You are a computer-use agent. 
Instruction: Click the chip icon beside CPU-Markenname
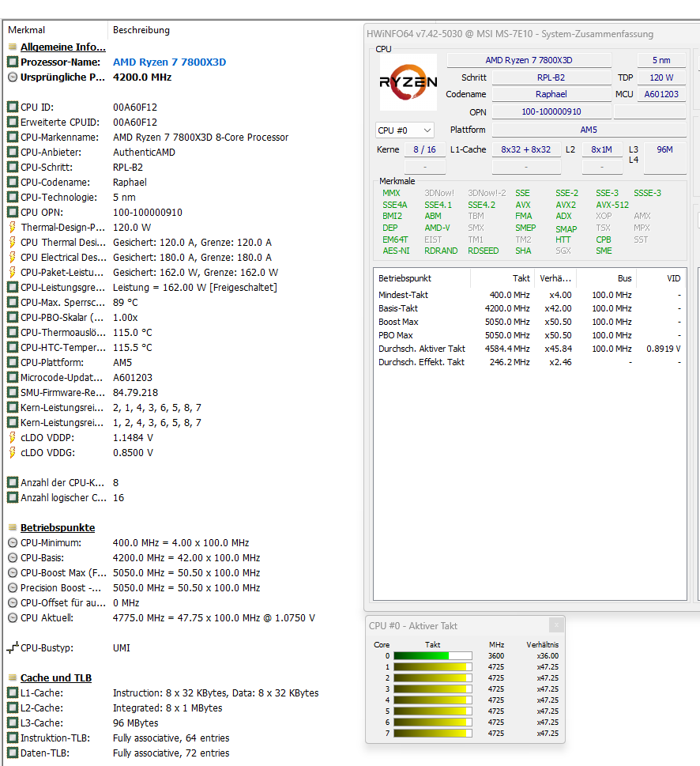[13, 138]
